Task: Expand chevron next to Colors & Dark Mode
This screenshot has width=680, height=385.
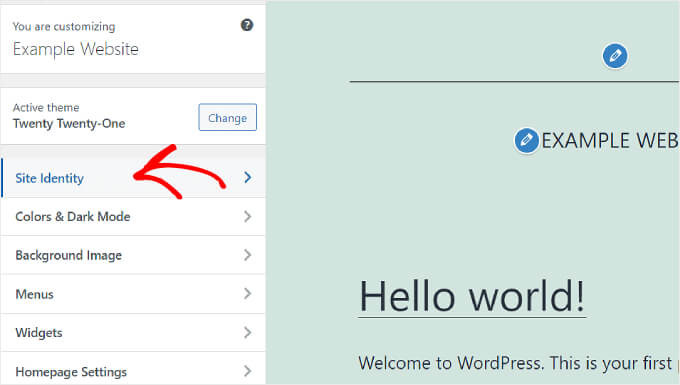Action: coord(248,216)
